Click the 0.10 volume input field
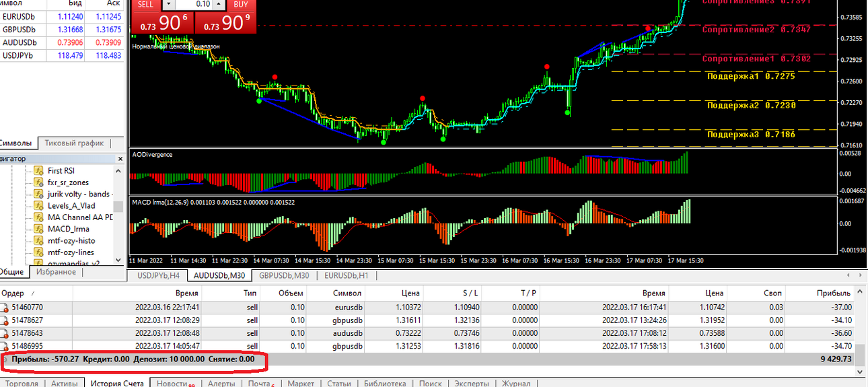The height and width of the screenshot is (387, 868). click(x=195, y=4)
